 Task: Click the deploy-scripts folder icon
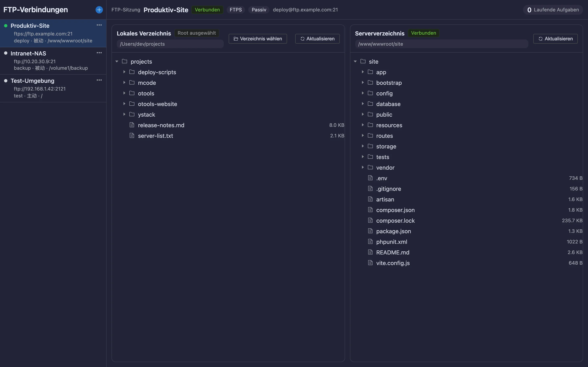click(132, 72)
